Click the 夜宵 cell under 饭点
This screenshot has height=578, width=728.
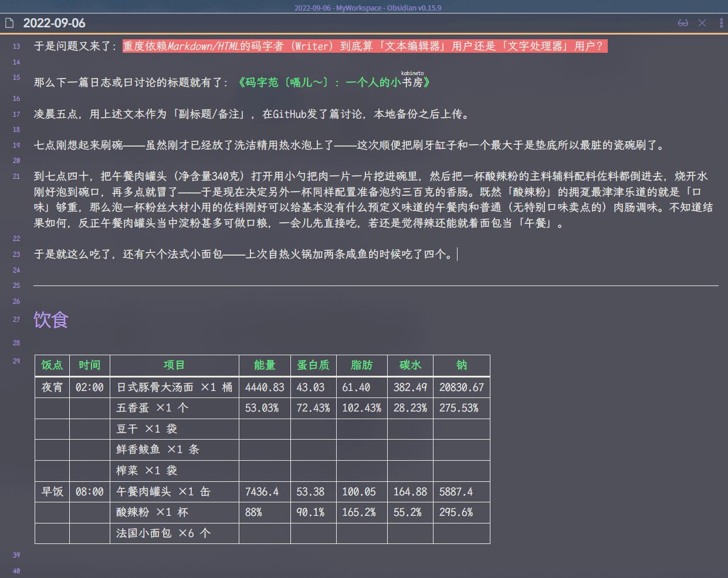click(52, 387)
